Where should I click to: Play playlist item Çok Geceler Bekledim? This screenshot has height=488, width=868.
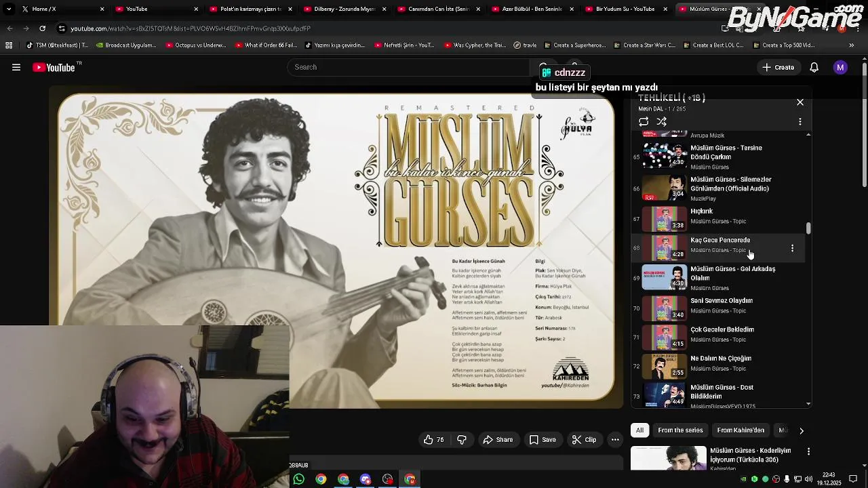[x=719, y=337]
